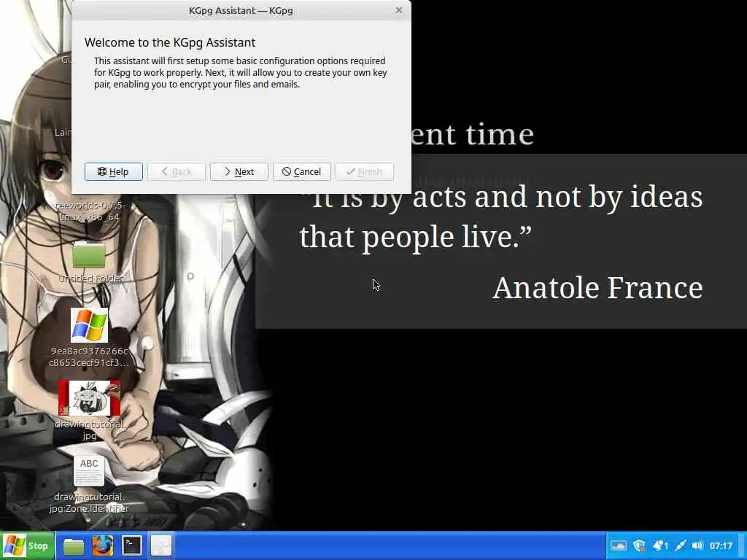Open Help in the KGpg Assistant

pyautogui.click(x=113, y=171)
